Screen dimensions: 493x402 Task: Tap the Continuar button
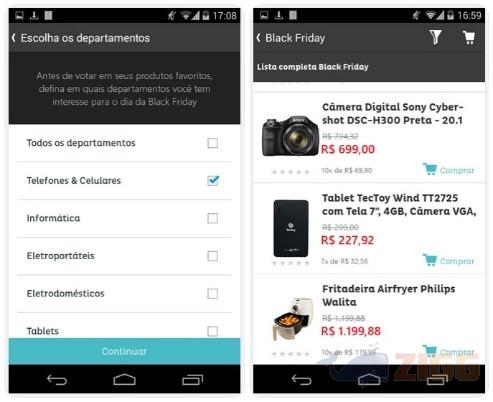(124, 351)
